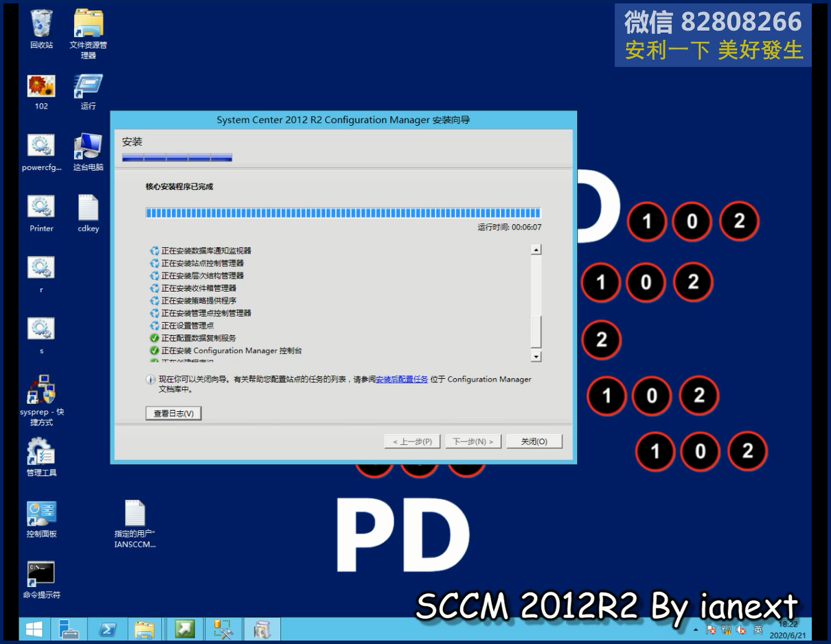This screenshot has height=644, width=831.
Task: Select the 运行 desktop shortcut
Action: tap(88, 92)
